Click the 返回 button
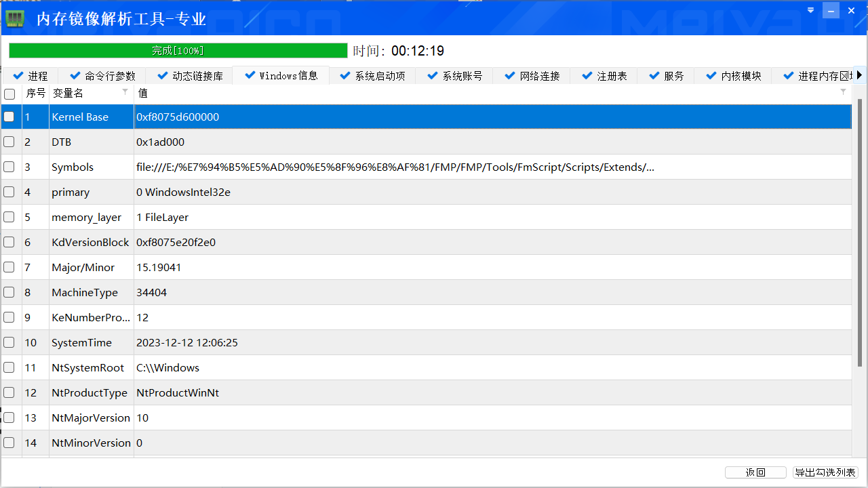 click(x=755, y=472)
